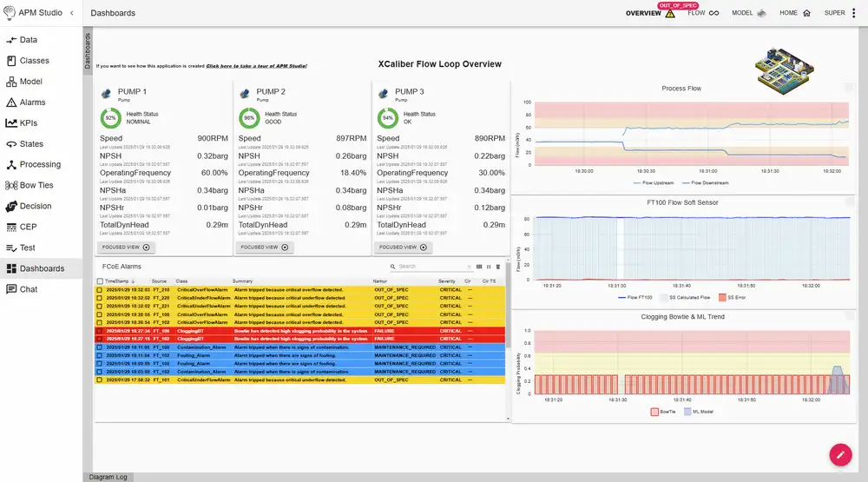Check the 18:27:15 FT_102 CloggingBT row checkbox

pos(100,339)
